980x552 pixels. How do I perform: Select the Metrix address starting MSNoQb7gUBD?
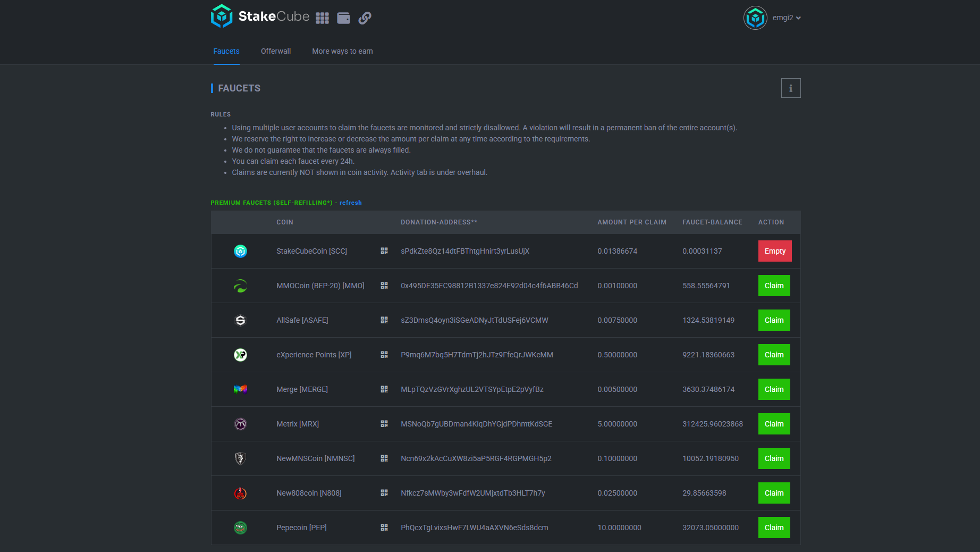coord(477,424)
